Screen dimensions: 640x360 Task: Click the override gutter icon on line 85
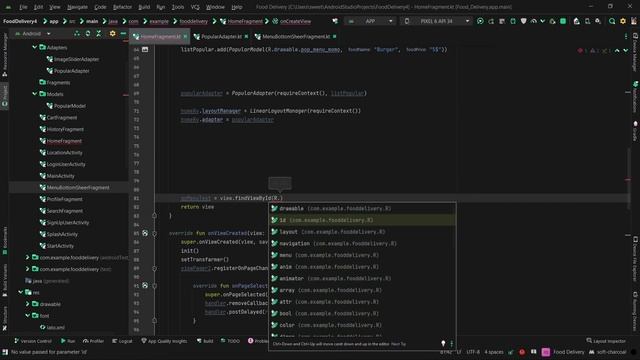(145, 233)
